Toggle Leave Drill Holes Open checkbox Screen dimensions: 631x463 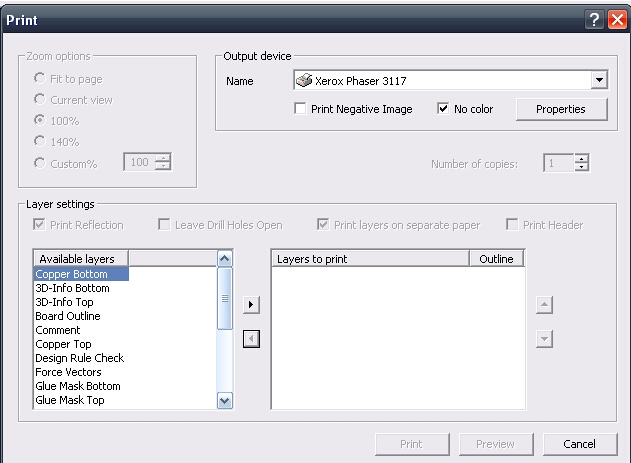point(164,224)
